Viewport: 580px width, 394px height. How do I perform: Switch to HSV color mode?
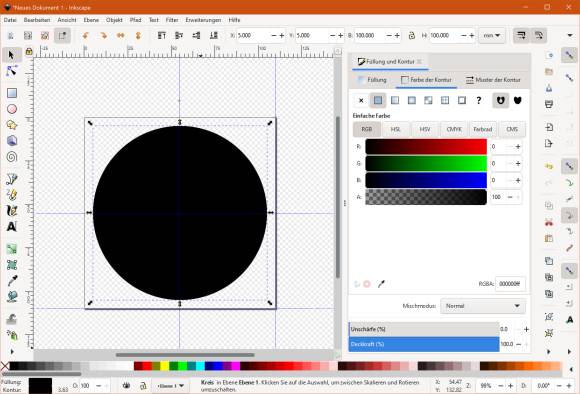pos(425,129)
